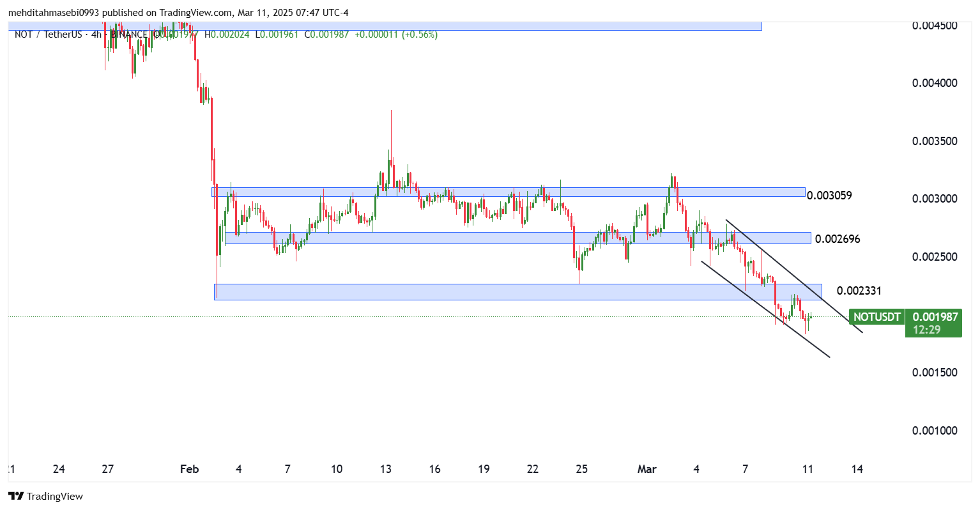Click the 24 date label on time axis
980x510 pixels.
point(59,469)
